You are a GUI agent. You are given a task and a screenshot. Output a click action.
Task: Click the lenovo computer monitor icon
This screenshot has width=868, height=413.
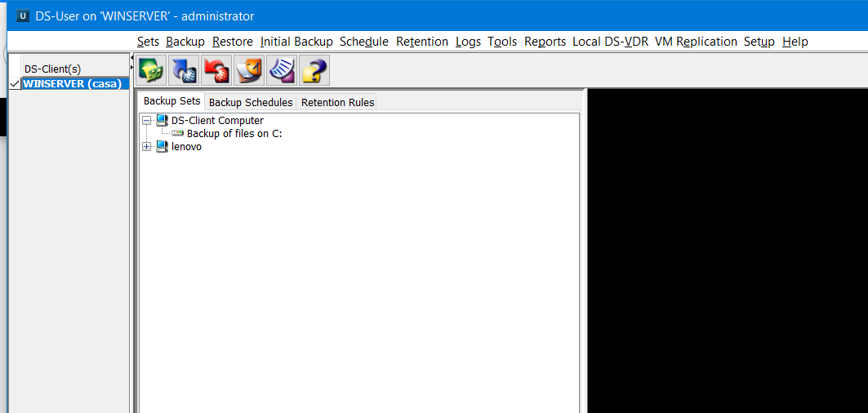click(162, 147)
